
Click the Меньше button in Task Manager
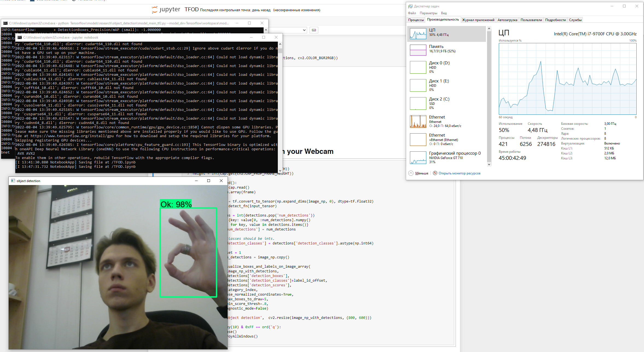point(422,173)
